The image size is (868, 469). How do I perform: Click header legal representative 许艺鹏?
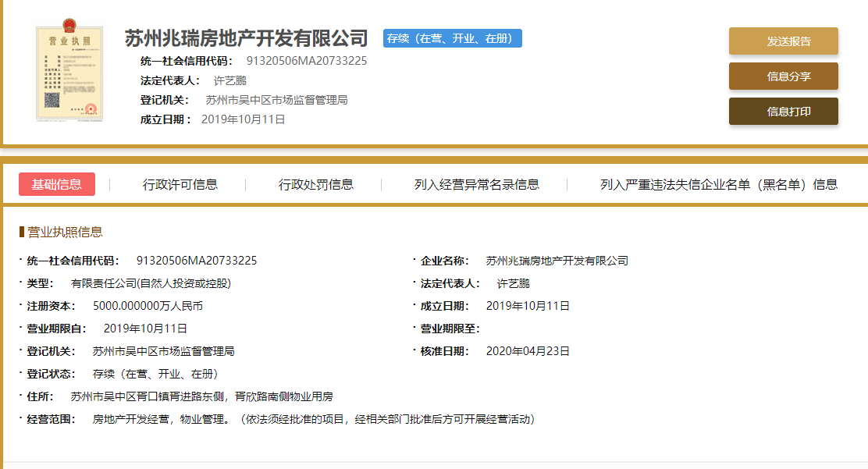(229, 81)
